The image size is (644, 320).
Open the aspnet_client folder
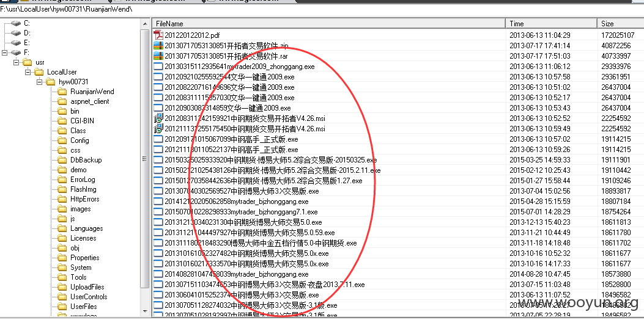click(89, 101)
